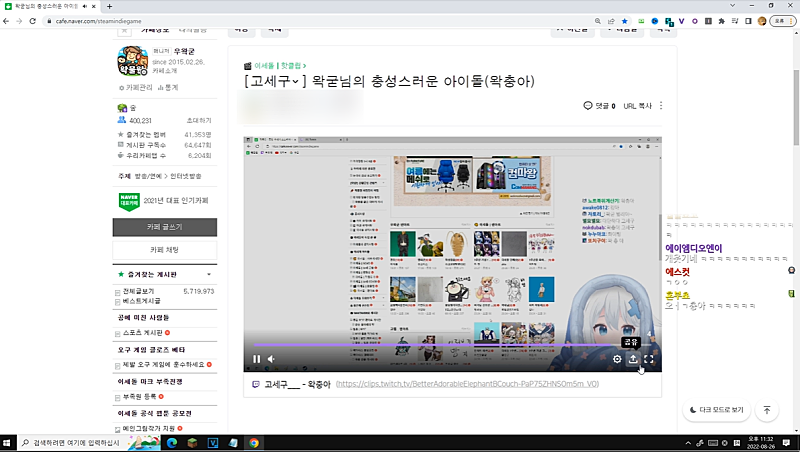Screen dimensions: 800x452
Task: Mute the video player volume
Action: coord(271,359)
